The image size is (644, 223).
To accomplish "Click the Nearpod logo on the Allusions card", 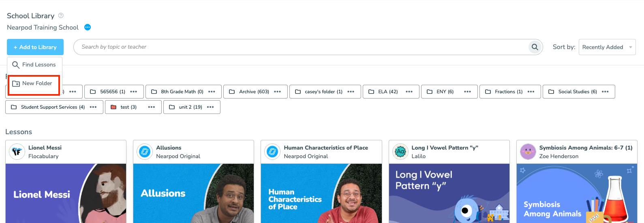I will tap(145, 152).
